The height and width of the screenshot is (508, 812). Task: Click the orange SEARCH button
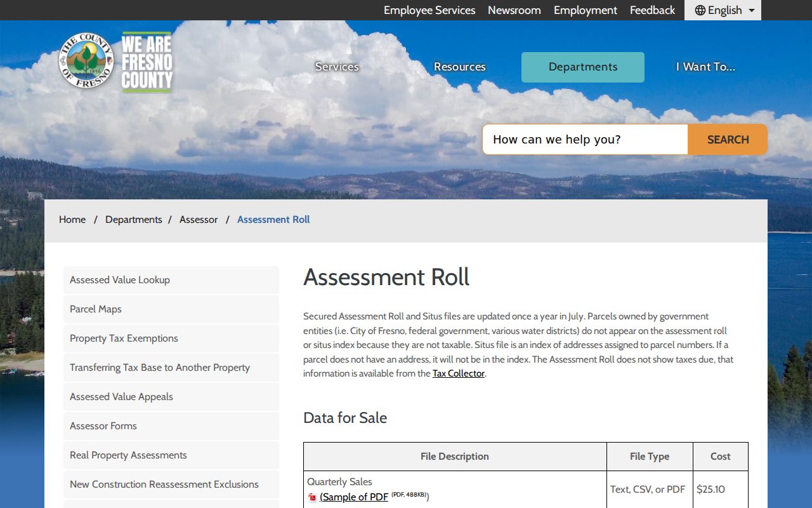[x=728, y=140]
